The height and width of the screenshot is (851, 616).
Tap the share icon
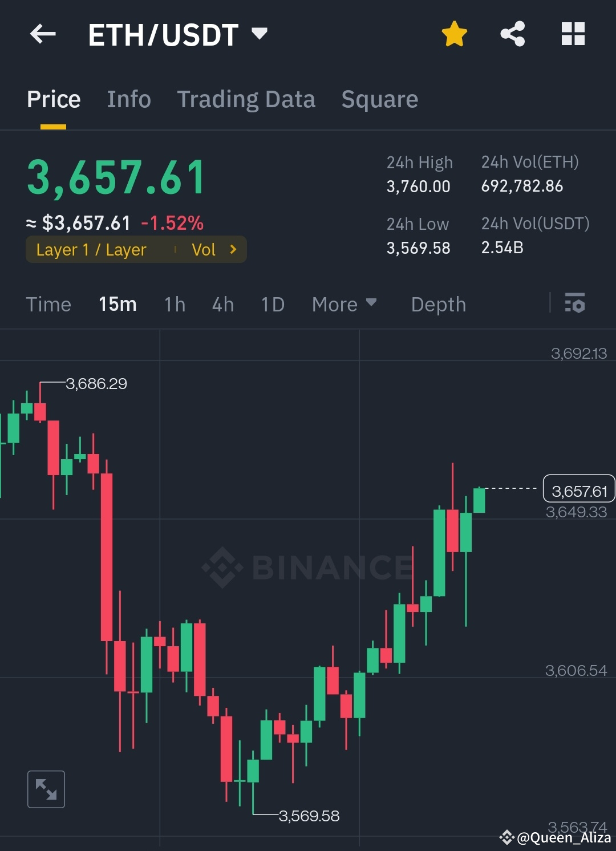click(x=512, y=34)
